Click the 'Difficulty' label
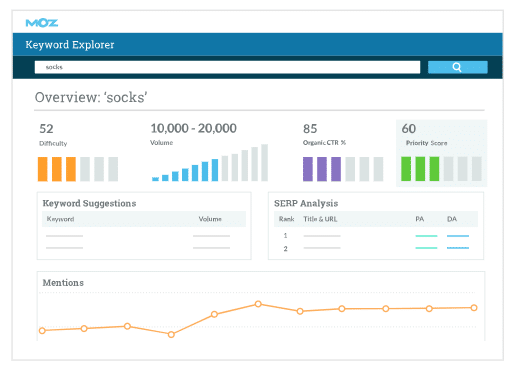 pos(53,143)
